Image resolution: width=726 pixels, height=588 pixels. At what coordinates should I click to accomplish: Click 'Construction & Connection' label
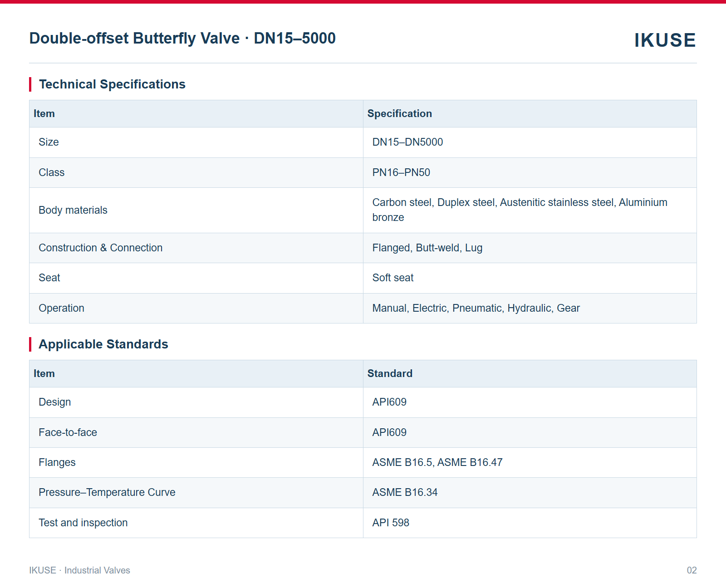coord(100,248)
